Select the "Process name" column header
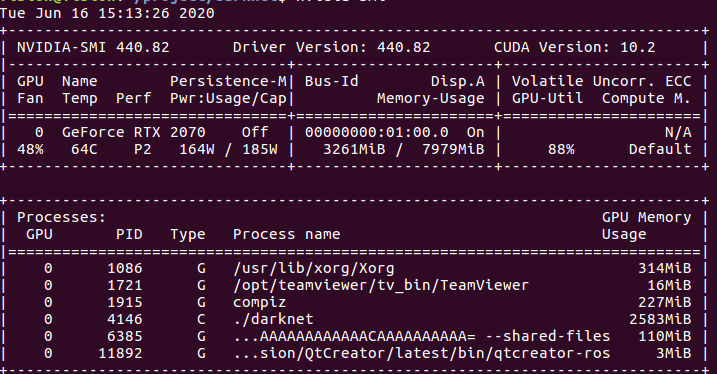The image size is (717, 374). point(286,235)
